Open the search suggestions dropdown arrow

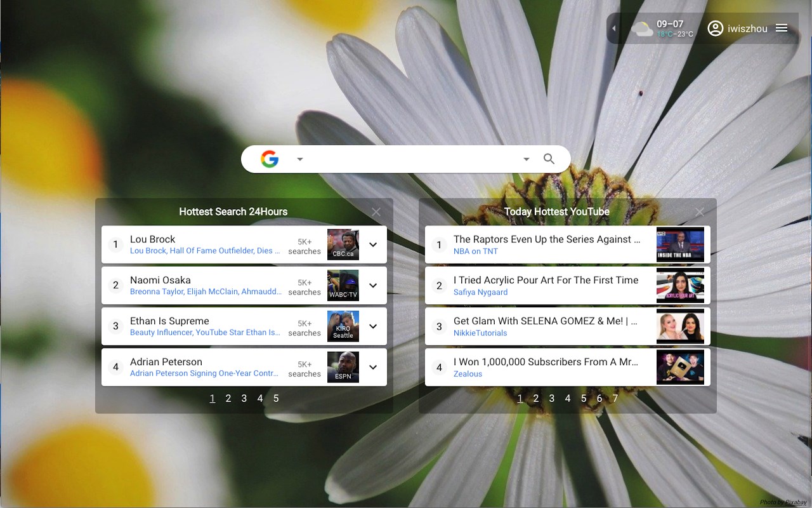click(x=526, y=159)
